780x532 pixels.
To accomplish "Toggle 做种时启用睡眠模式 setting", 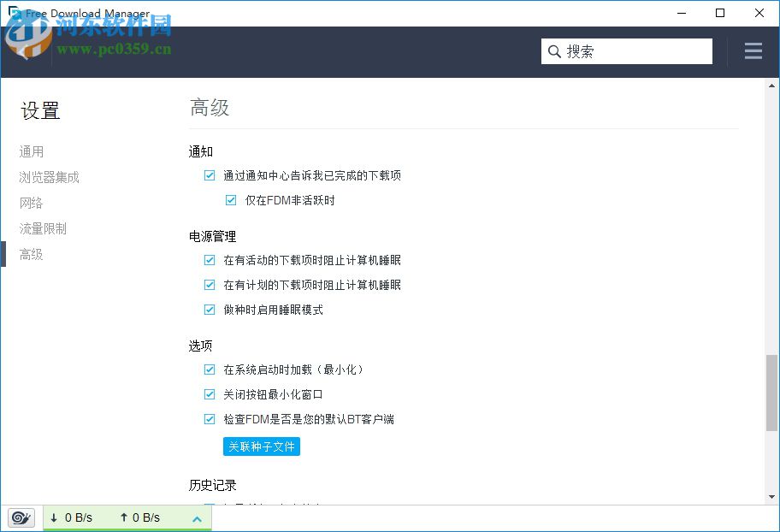I will [x=210, y=309].
